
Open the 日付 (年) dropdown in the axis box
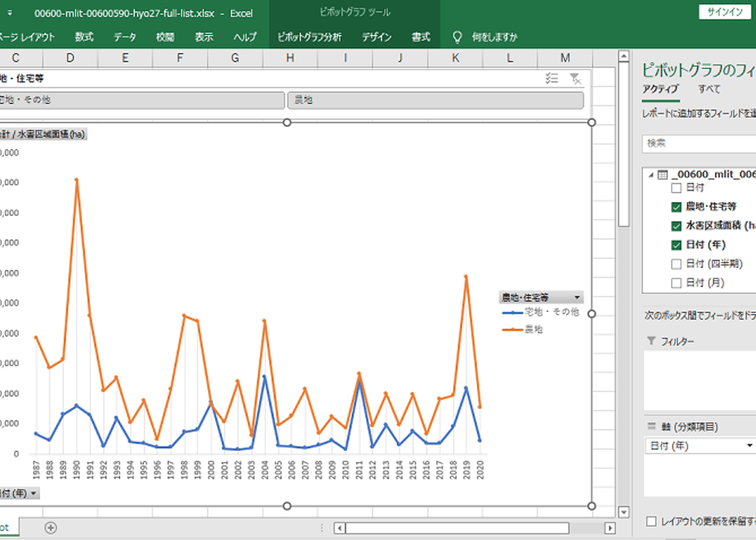(749, 445)
